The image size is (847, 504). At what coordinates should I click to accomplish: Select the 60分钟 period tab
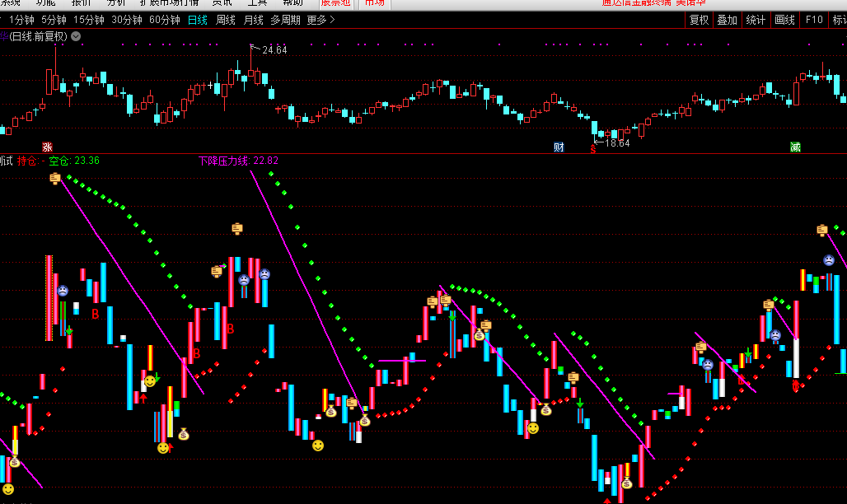click(x=165, y=20)
